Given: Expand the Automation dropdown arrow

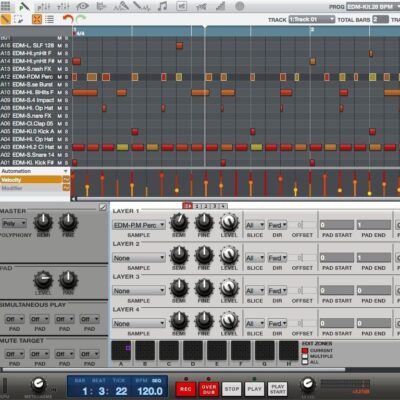Looking at the screenshot, I should pyautogui.click(x=66, y=171).
